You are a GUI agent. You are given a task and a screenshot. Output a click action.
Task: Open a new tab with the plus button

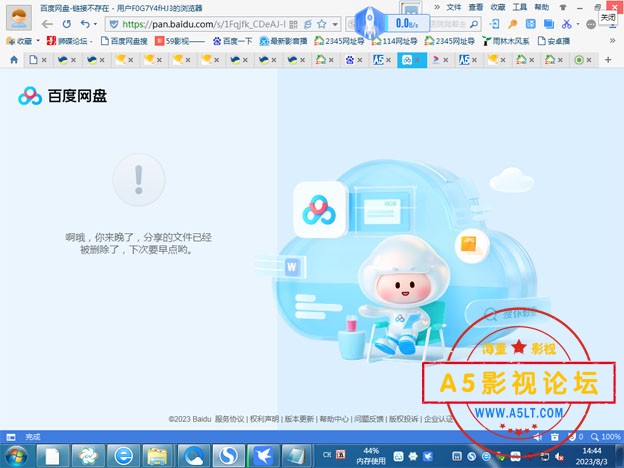pos(608,60)
